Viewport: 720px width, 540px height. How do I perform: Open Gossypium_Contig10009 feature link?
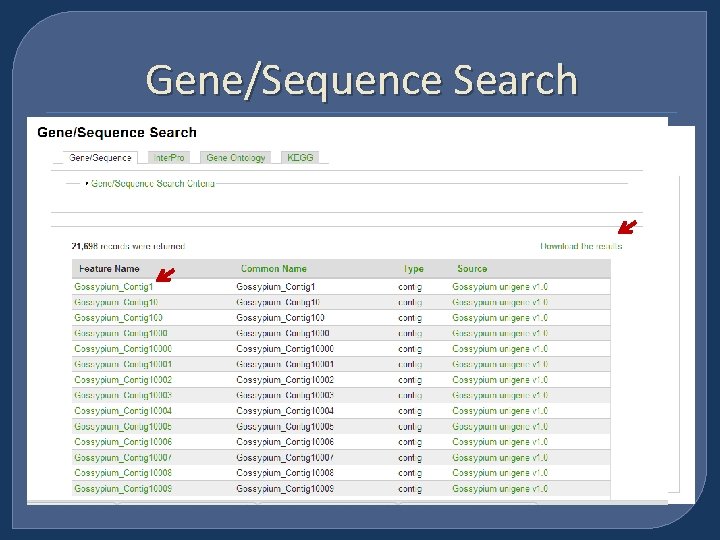[x=123, y=489]
